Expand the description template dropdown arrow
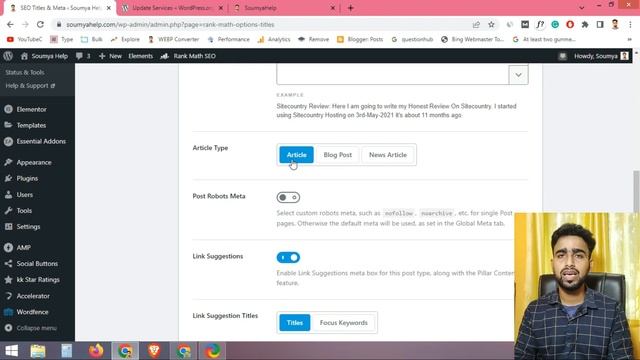Viewport: 640px width, 360px height. (x=518, y=75)
